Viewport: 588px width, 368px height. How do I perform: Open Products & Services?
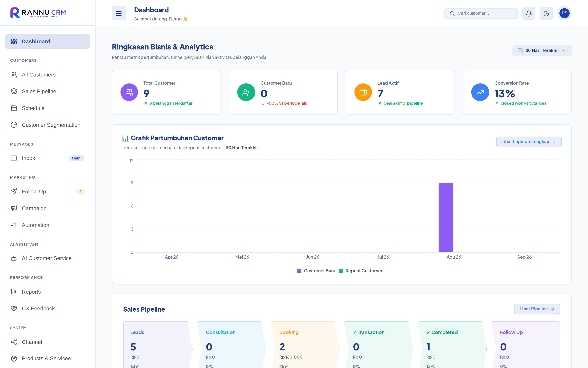(x=48, y=359)
